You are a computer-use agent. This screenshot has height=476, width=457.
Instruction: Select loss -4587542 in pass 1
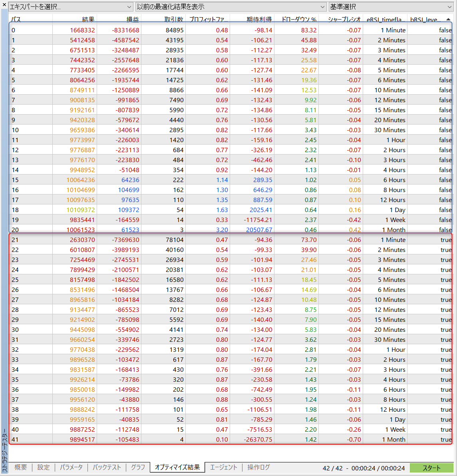pyautogui.click(x=125, y=40)
